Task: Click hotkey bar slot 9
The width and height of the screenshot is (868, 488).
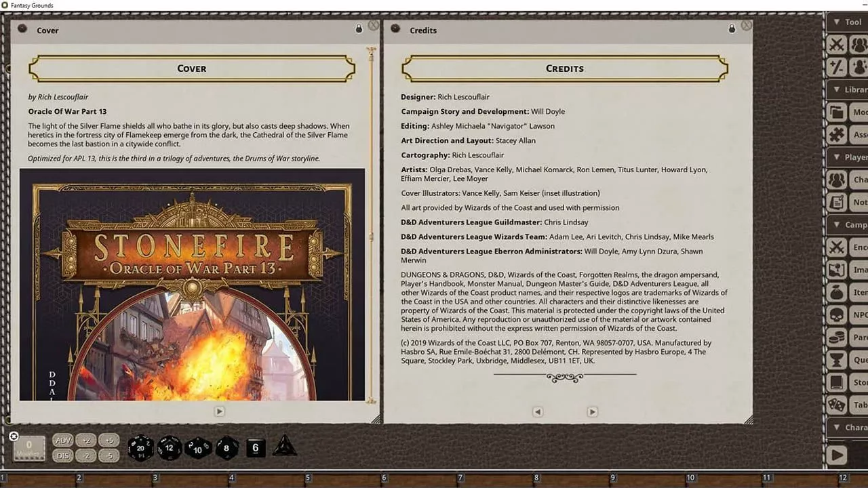Action: coord(648,480)
